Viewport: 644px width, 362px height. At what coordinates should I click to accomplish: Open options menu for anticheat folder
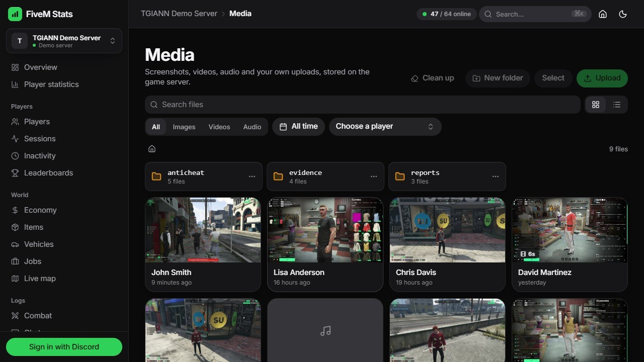click(252, 176)
